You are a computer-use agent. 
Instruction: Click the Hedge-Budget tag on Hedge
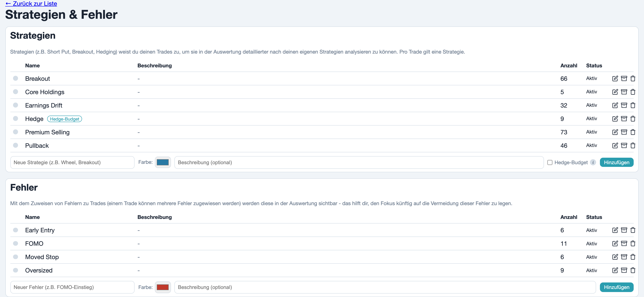click(x=65, y=119)
